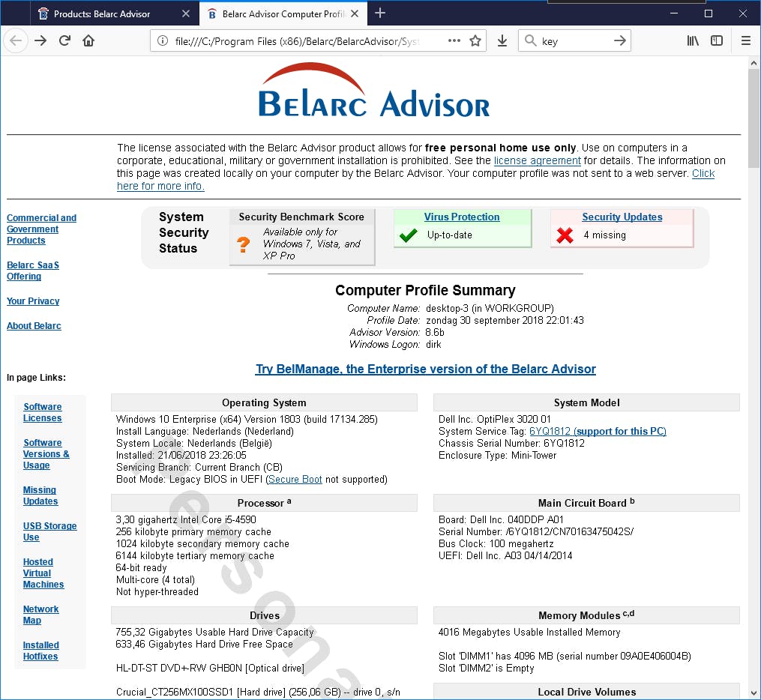
Task: Click the Memory Modules section header
Action: [586, 615]
